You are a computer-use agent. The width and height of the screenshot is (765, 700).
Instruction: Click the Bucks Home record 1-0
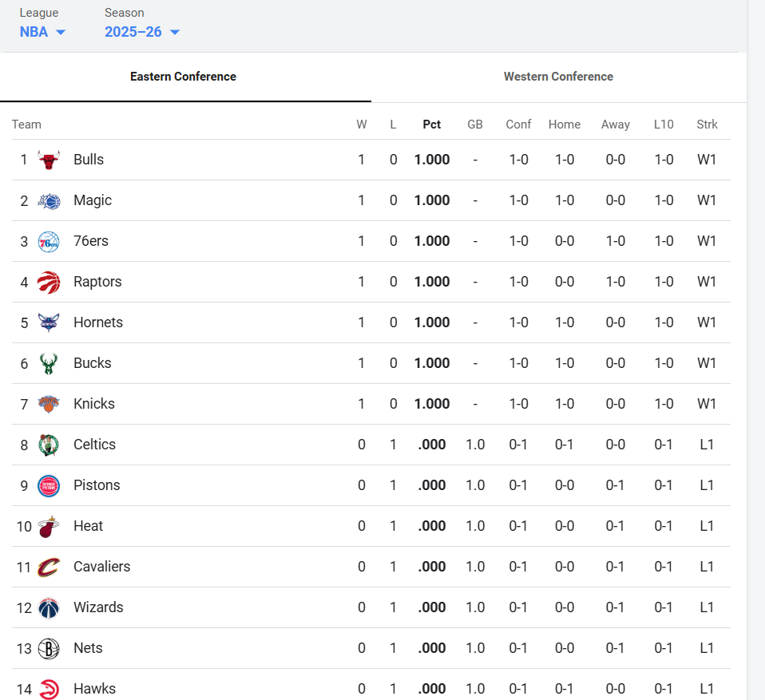click(x=565, y=363)
